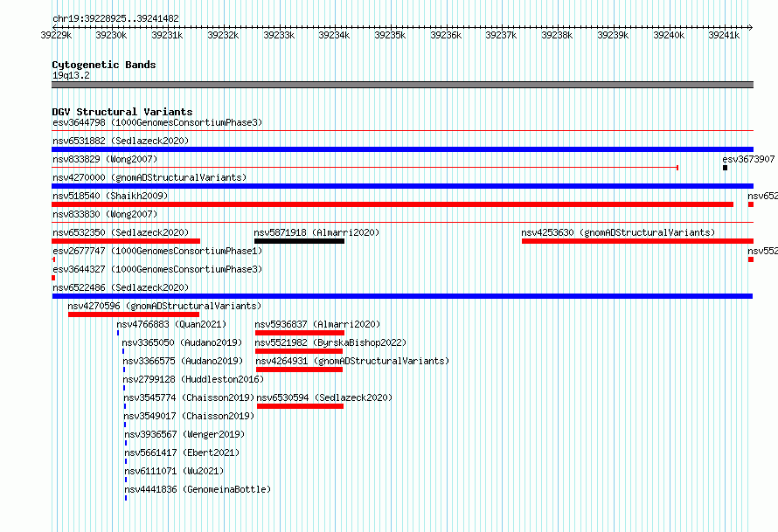The width and height of the screenshot is (778, 532).
Task: Click the 39241k ruler tick label
Action: click(724, 36)
